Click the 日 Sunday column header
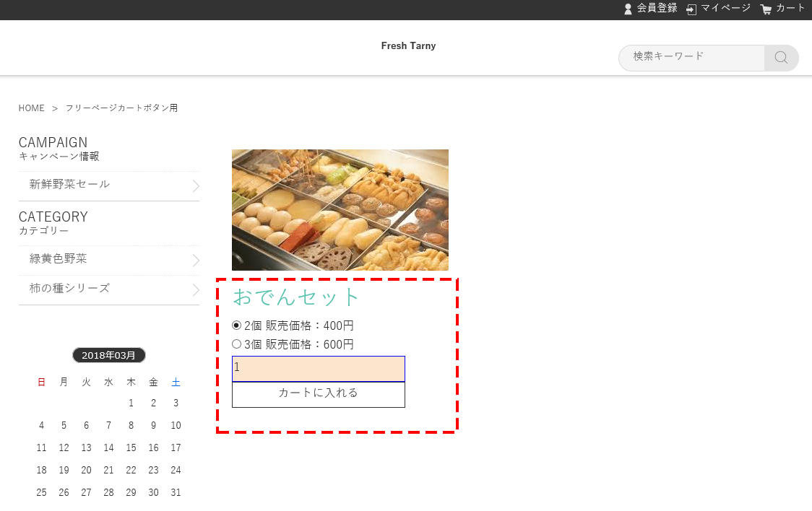 click(x=41, y=383)
